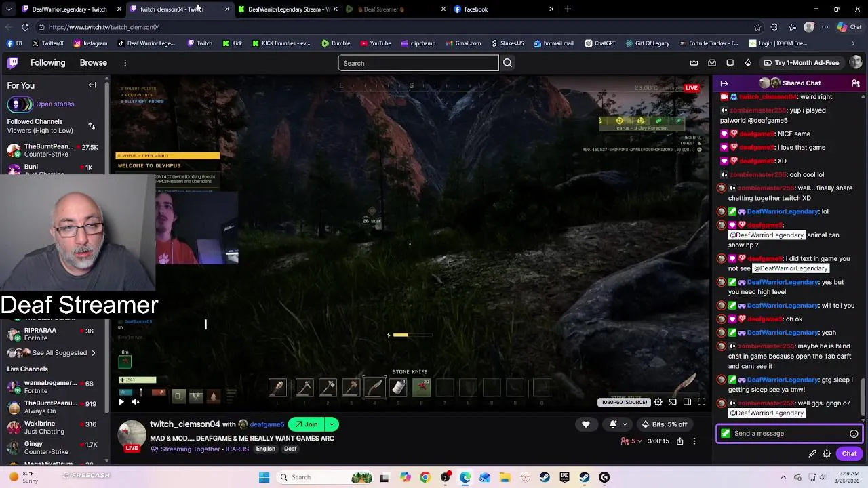The height and width of the screenshot is (488, 868).
Task: Open a new browser tab
Action: click(x=568, y=9)
